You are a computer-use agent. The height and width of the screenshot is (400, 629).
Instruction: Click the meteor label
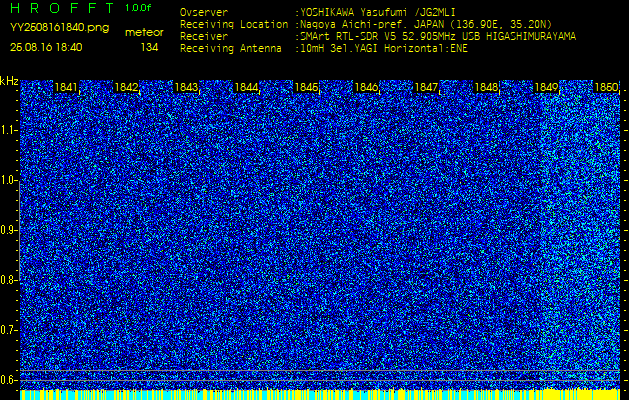[x=144, y=32]
